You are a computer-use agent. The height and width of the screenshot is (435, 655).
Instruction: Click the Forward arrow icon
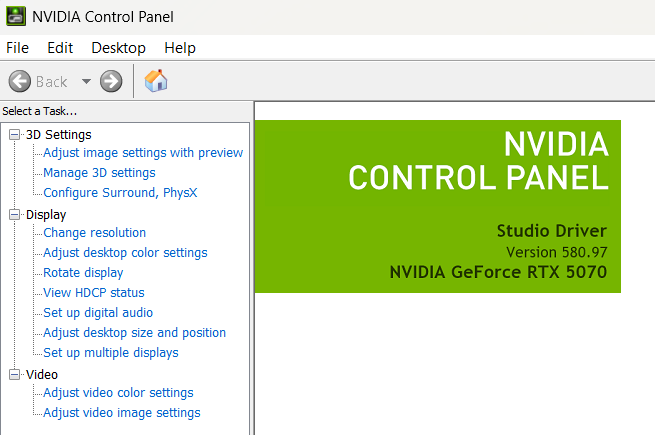111,81
